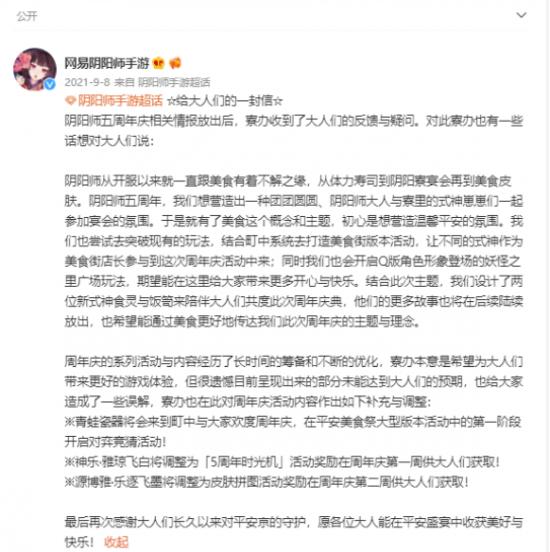Click the closing paragraph 最后再次感谢大人们
This screenshot has height=552, width=550.
tap(294, 532)
